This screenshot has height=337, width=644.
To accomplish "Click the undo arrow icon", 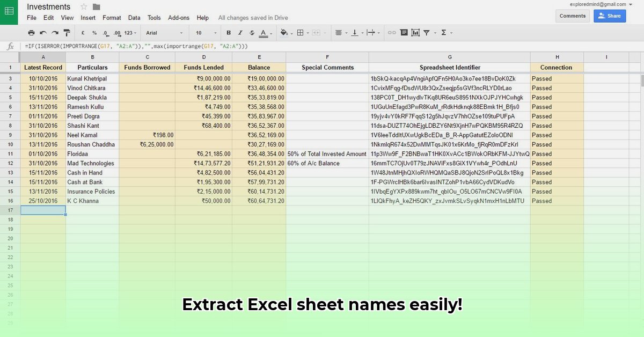I will point(43,33).
